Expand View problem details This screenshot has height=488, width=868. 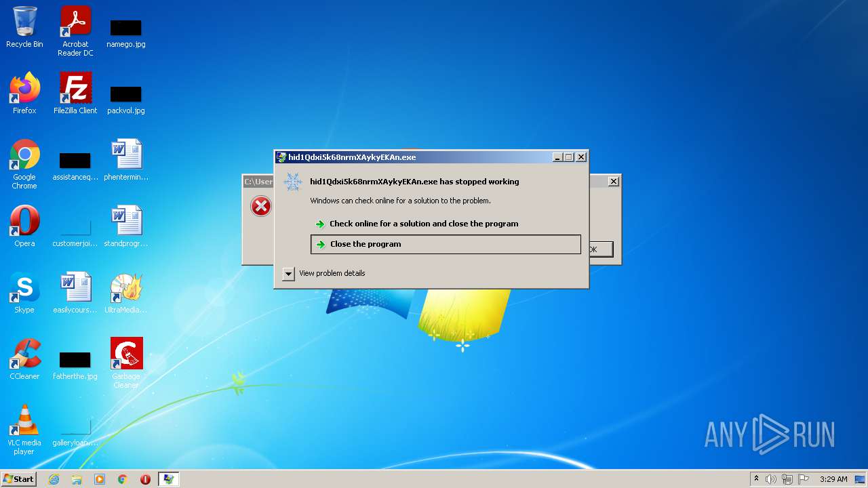(289, 274)
